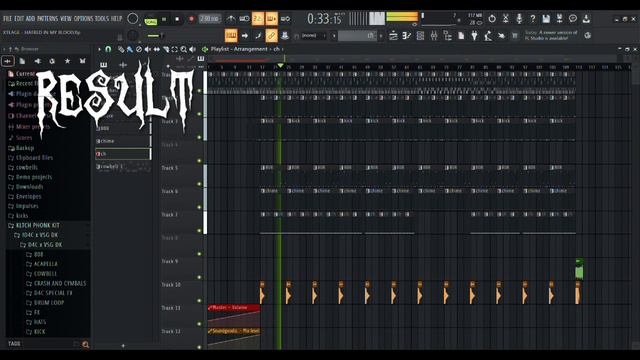Viewport: 640px width, 360px height.
Task: Click the one-click audio recording microphone icon
Action: [519, 19]
